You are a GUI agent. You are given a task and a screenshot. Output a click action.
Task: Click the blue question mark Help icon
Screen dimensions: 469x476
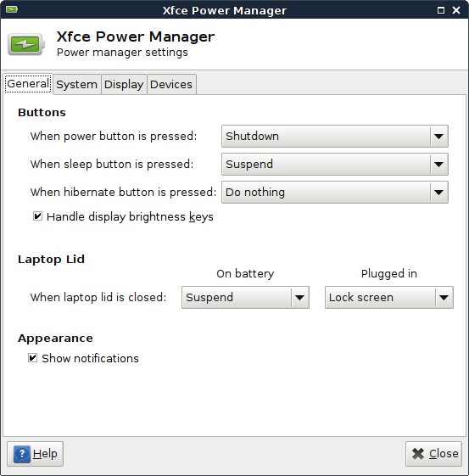22,454
